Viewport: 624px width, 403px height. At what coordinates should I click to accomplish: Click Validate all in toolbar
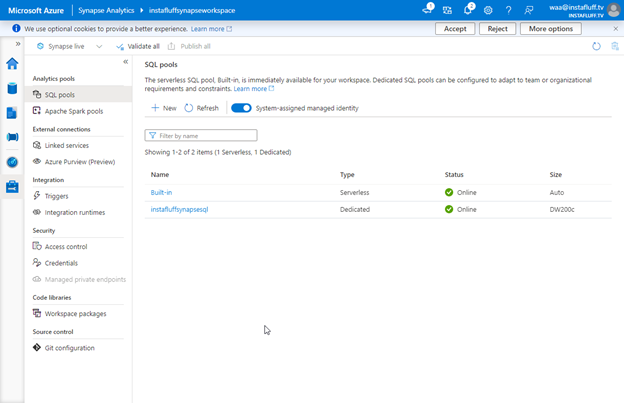(138, 47)
